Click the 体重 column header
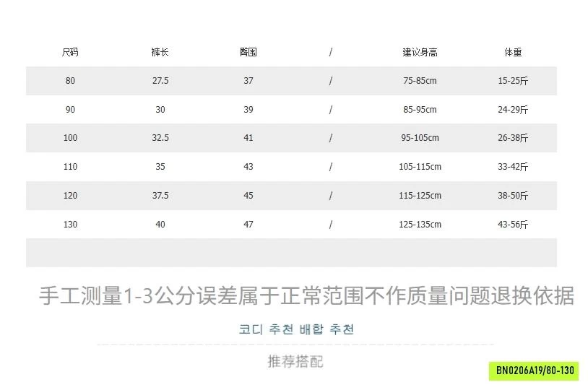Image resolution: width=588 pixels, height=390 pixels. coord(513,52)
